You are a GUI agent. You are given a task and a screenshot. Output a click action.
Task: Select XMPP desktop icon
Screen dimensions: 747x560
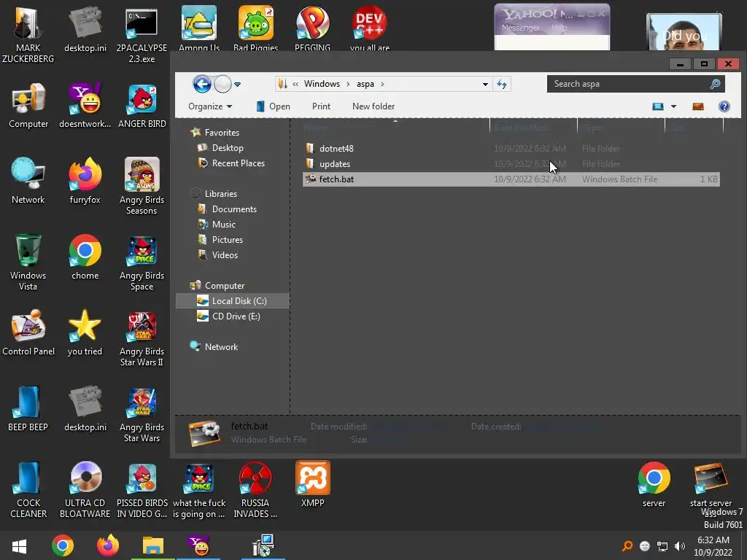[312, 484]
